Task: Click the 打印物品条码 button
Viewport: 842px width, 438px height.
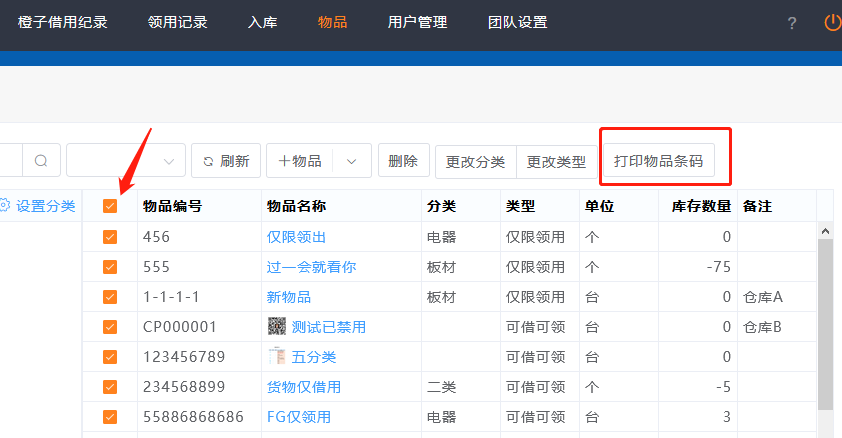Action: (658, 161)
